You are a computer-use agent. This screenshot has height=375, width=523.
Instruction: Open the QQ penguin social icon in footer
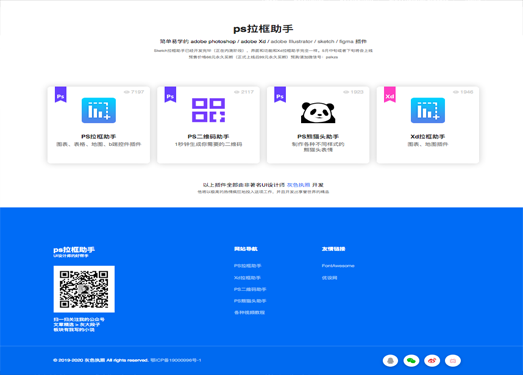coord(390,361)
